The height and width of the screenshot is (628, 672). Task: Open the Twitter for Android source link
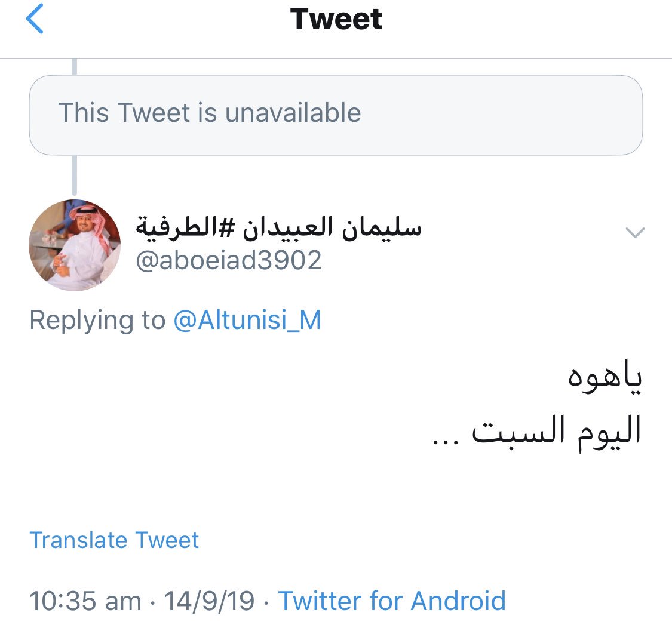(x=392, y=600)
